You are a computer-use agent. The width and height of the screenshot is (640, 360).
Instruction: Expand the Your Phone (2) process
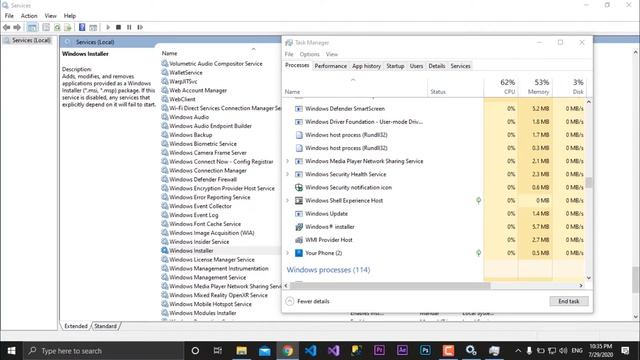[287, 253]
